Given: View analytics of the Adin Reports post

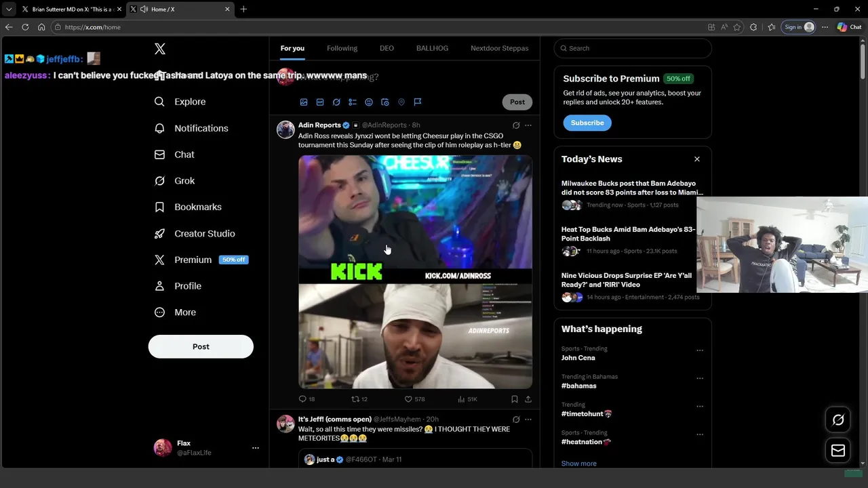Looking at the screenshot, I should click(x=468, y=399).
